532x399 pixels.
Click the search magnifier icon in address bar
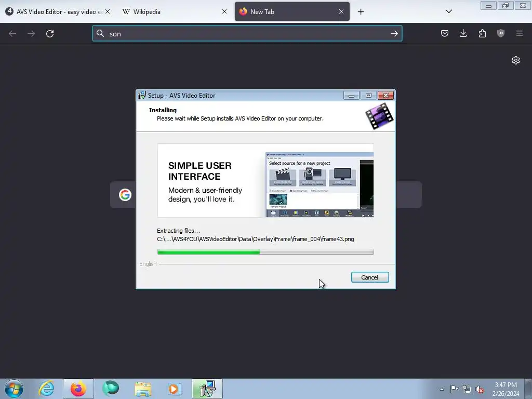[100, 33]
